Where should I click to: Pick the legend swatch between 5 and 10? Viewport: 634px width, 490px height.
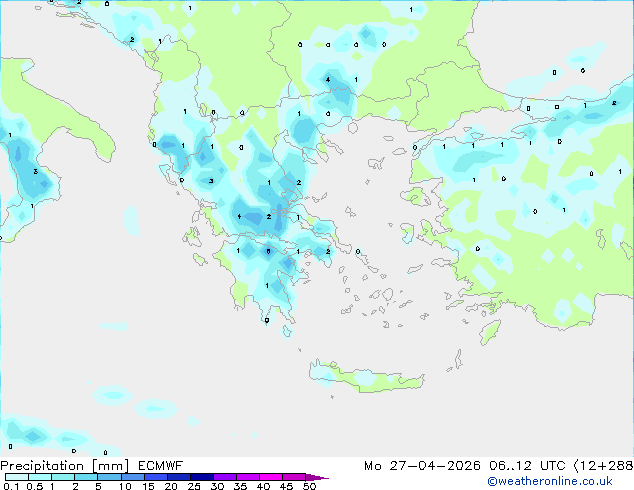click(x=110, y=477)
